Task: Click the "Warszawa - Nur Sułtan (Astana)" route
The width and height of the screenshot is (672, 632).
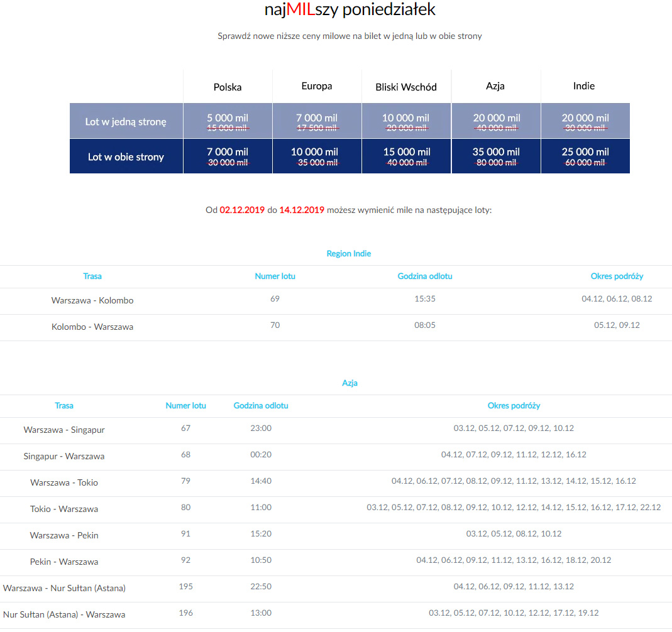Action: 64,588
